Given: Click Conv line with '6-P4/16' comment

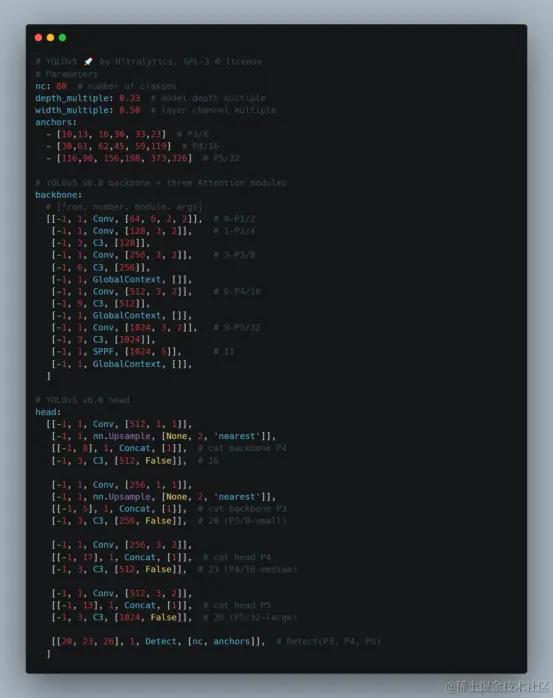Looking at the screenshot, I should click(156, 292).
